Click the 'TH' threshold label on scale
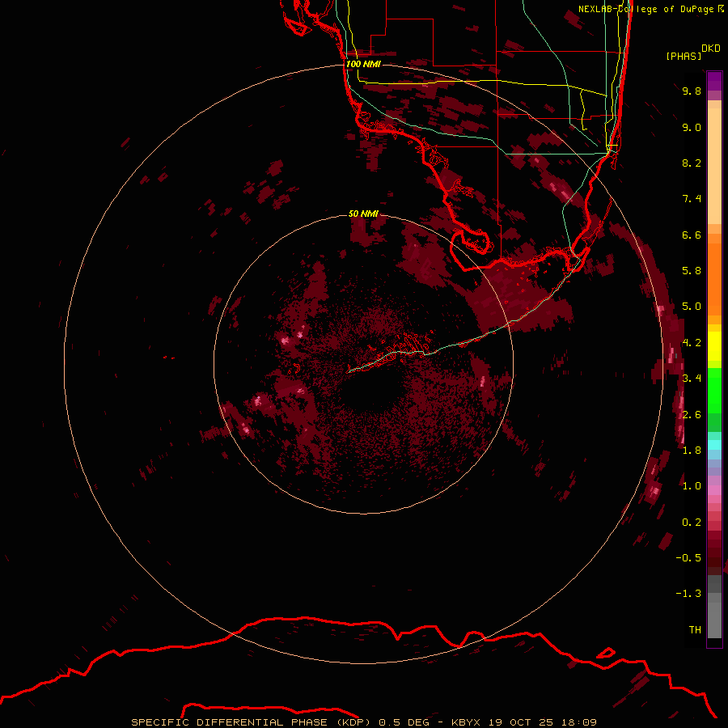This screenshot has width=728, height=728. [695, 630]
